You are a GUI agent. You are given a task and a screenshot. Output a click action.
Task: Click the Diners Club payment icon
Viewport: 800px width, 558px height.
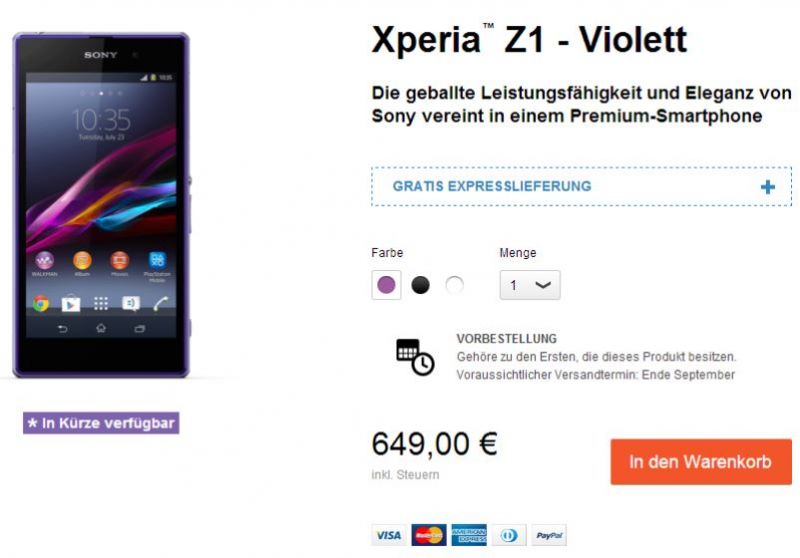click(509, 535)
